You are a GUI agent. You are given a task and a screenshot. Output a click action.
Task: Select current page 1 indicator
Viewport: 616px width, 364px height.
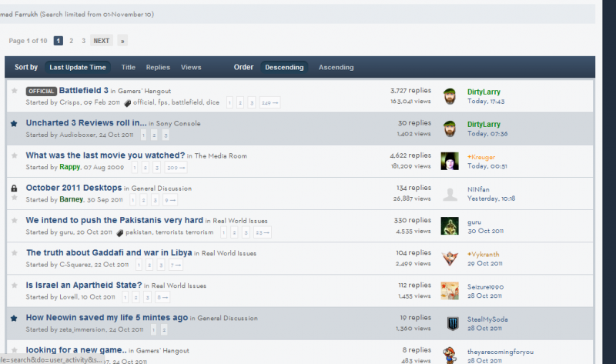59,41
